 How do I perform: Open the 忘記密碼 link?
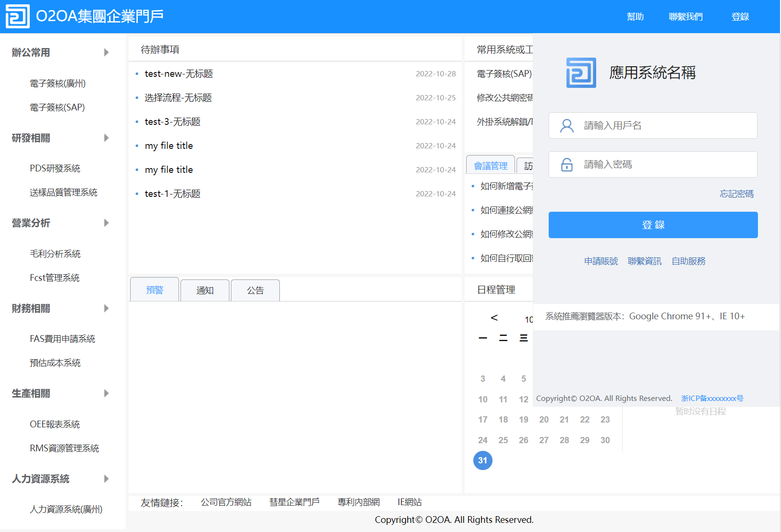tap(736, 194)
